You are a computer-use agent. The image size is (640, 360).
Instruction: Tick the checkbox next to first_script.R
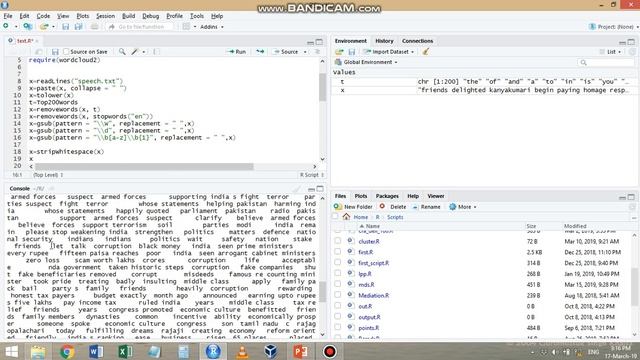point(338,263)
